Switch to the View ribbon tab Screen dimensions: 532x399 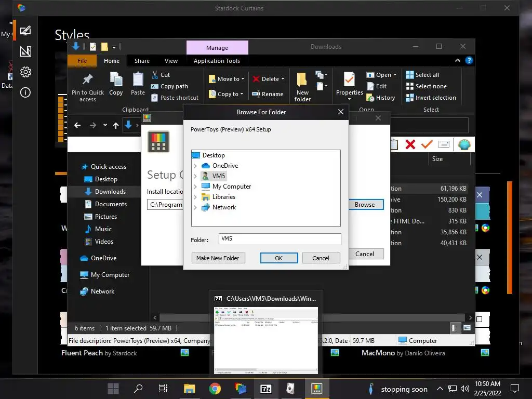(171, 61)
